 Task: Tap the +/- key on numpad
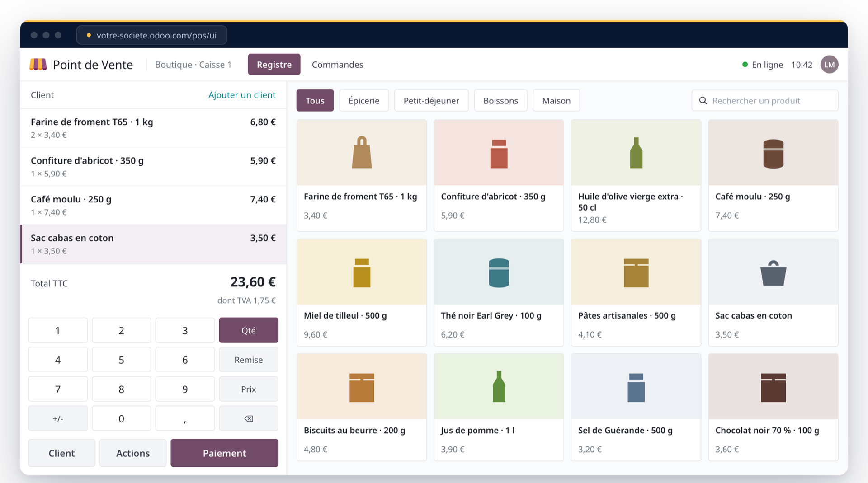[x=58, y=418]
